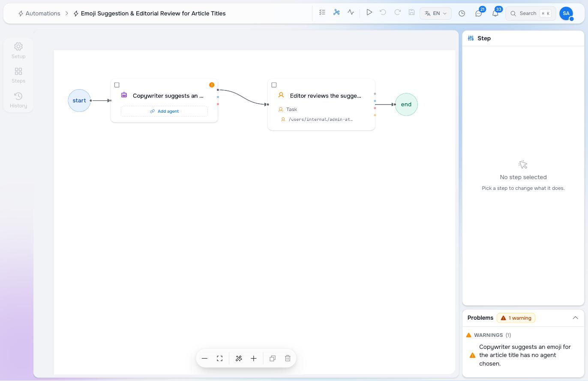This screenshot has width=588, height=381.
Task: Click the magic wand auto-layout icon
Action: [x=239, y=358]
